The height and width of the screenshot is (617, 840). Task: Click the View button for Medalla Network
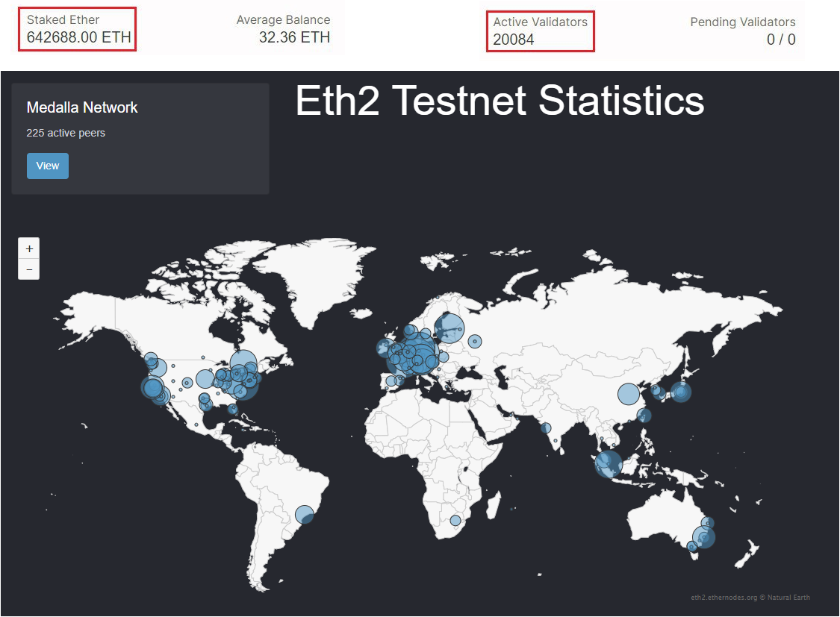(x=48, y=166)
